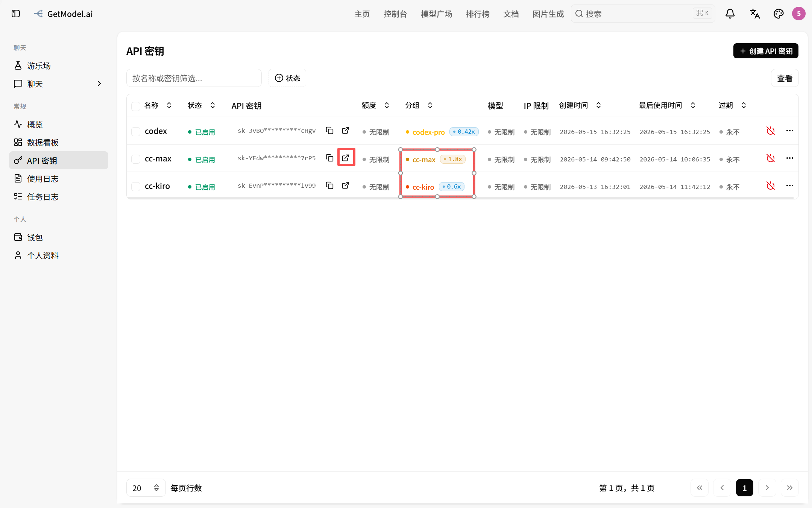Go to first page
Image resolution: width=812 pixels, height=508 pixels.
[x=700, y=488]
